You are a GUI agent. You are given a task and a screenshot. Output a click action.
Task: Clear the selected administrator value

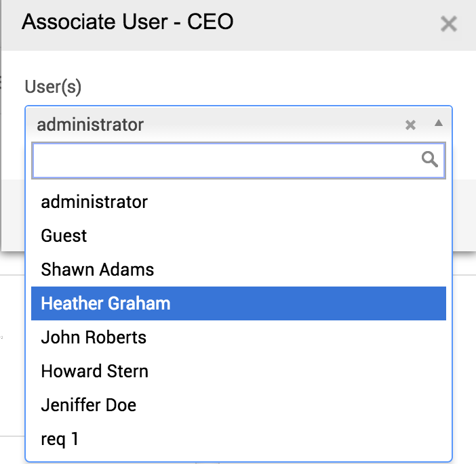[410, 125]
